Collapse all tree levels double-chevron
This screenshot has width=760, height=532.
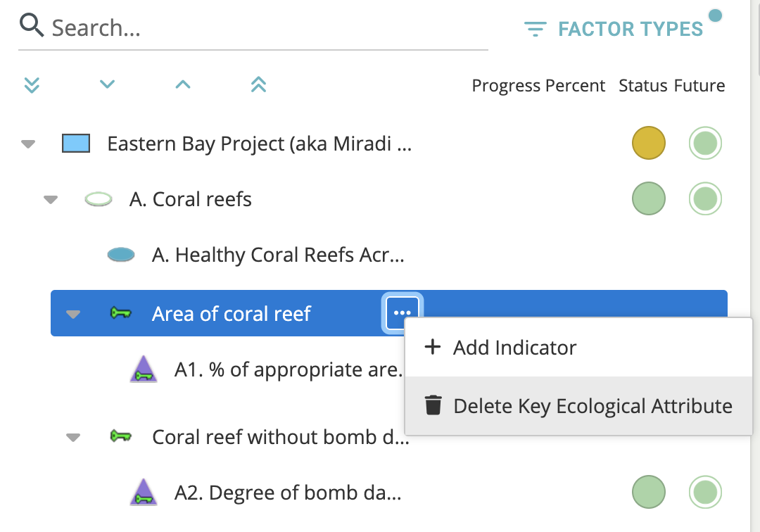tap(258, 85)
